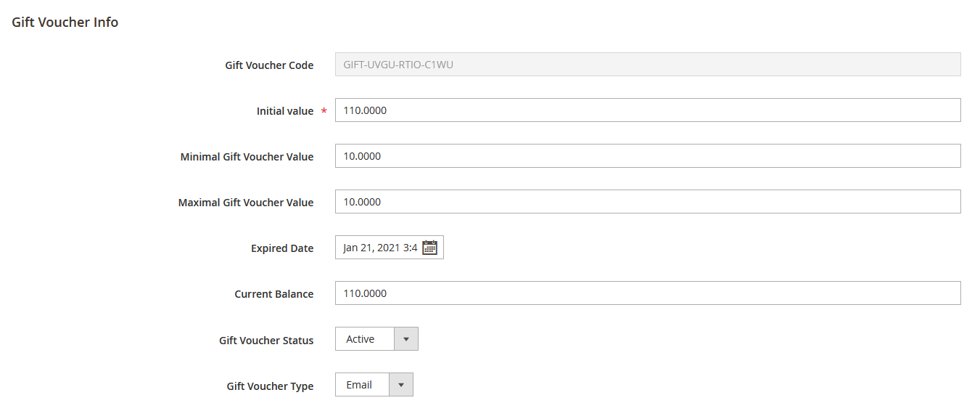The image size is (980, 411).
Task: Open the Expired Date calendar picker icon
Action: (429, 248)
